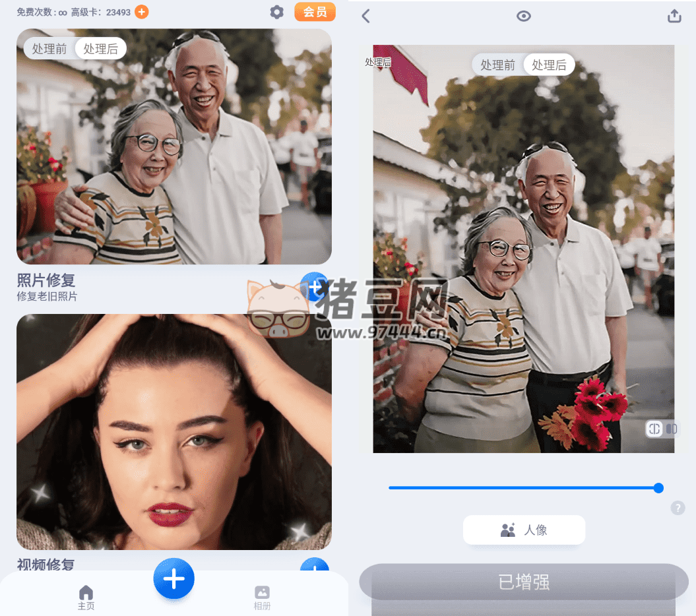The height and width of the screenshot is (616, 696).
Task: Choose the 人像 portrait mode button
Action: (524, 530)
